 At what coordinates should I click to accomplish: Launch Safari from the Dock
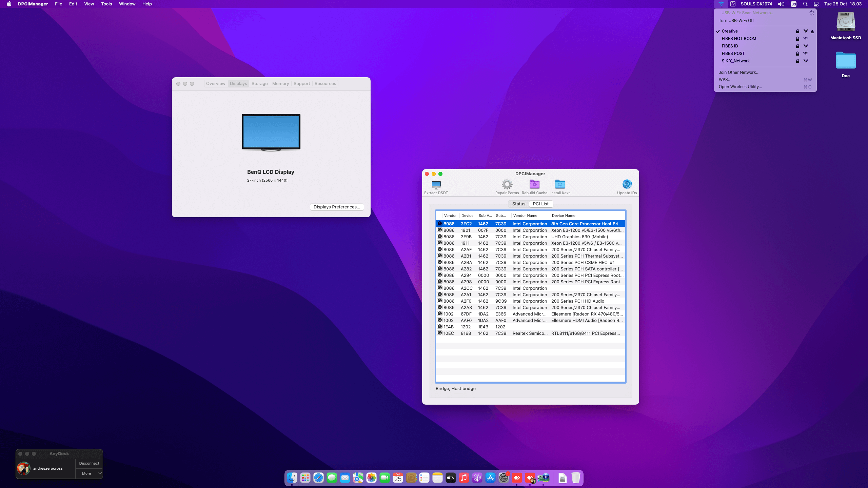(318, 478)
